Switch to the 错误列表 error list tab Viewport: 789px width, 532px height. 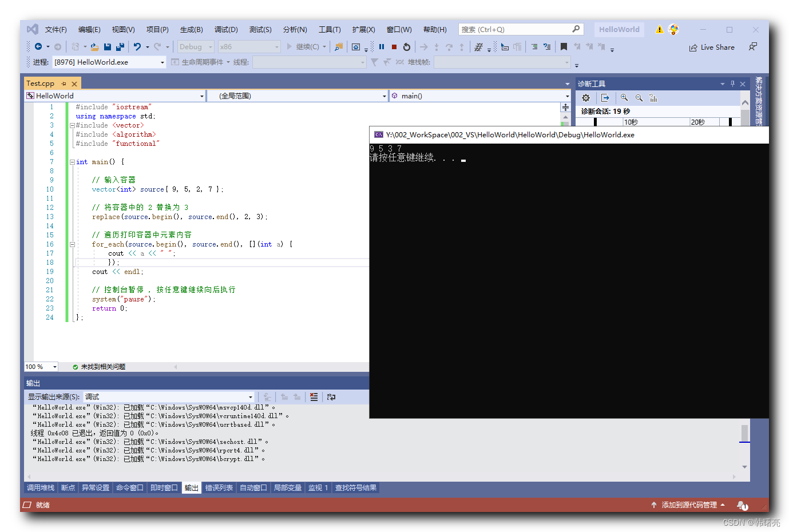(219, 488)
